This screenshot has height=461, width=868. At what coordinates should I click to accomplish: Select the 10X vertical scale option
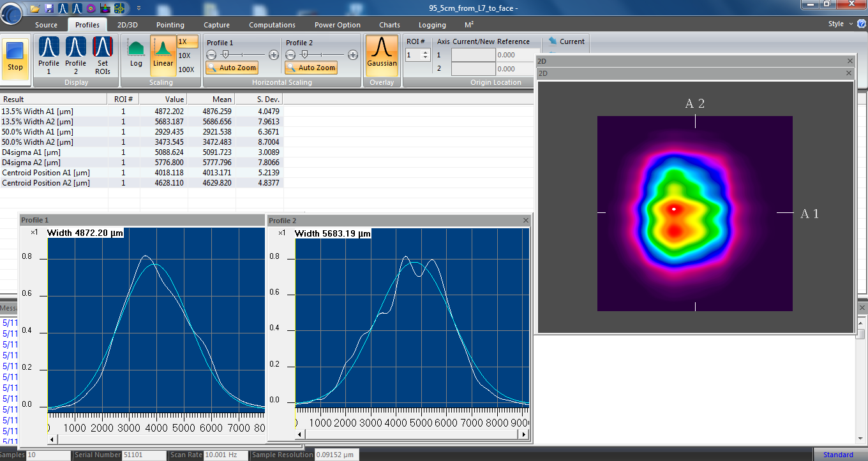point(184,55)
